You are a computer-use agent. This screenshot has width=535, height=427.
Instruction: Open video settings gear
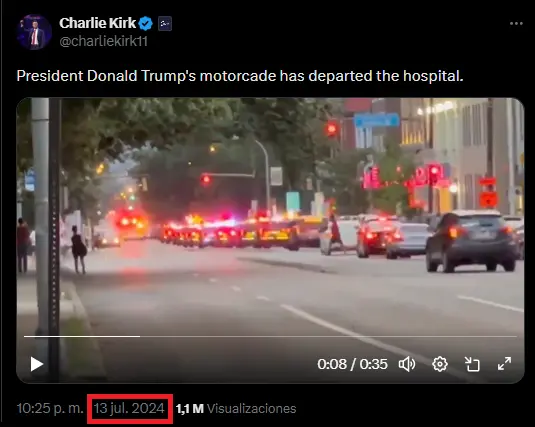[x=440, y=364]
